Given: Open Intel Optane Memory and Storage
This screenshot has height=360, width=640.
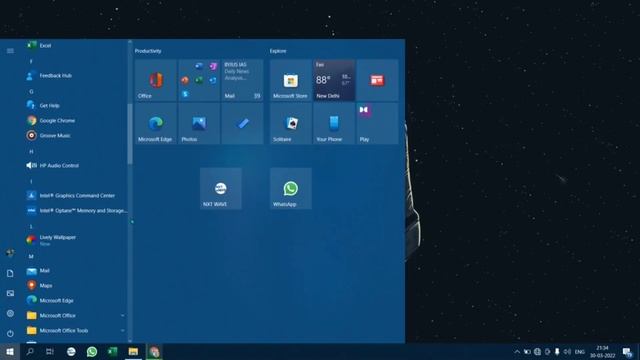Looking at the screenshot, I should [76, 211].
